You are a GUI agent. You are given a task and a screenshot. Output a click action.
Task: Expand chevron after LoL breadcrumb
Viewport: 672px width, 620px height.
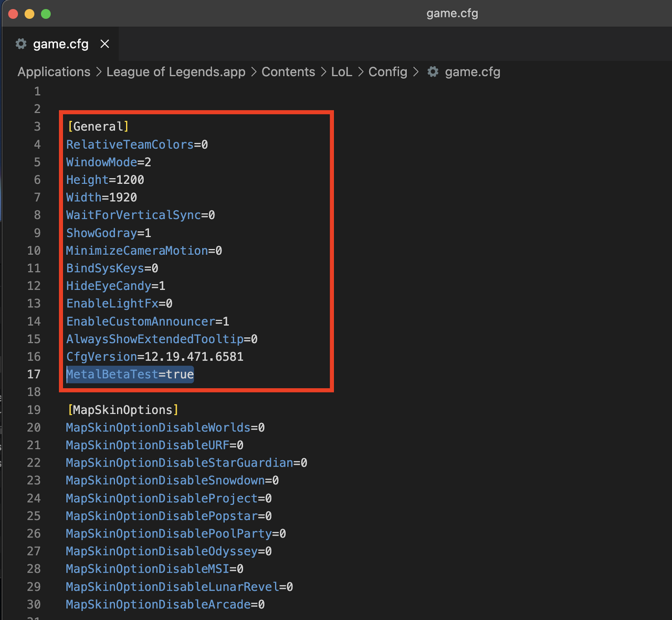click(x=361, y=72)
